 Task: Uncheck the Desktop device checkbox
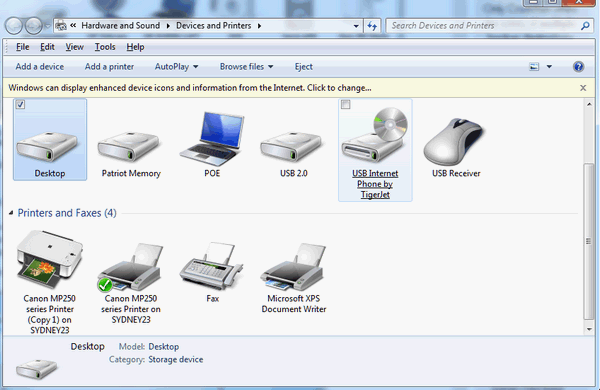20,104
